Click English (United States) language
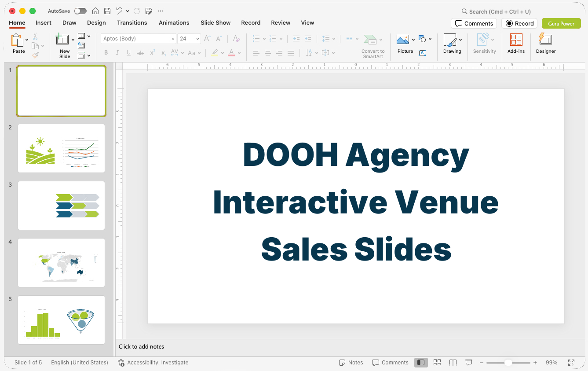This screenshot has width=588, height=371. (x=80, y=363)
